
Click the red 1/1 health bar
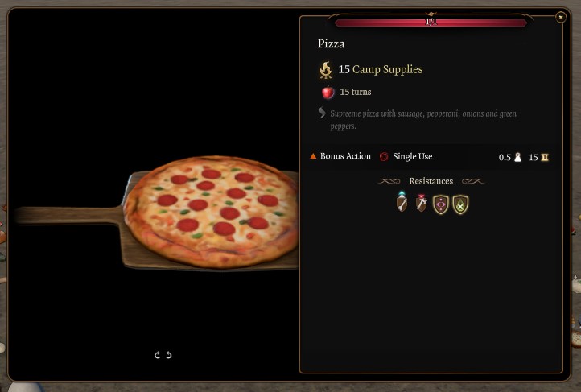pos(431,23)
